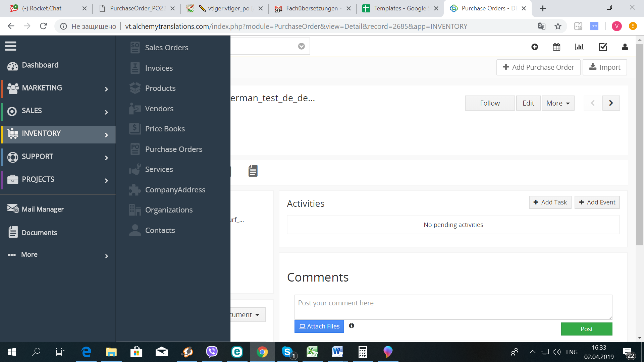The image size is (644, 362).
Task: Click the info icon beside Attach Files
Action: pyautogui.click(x=352, y=325)
